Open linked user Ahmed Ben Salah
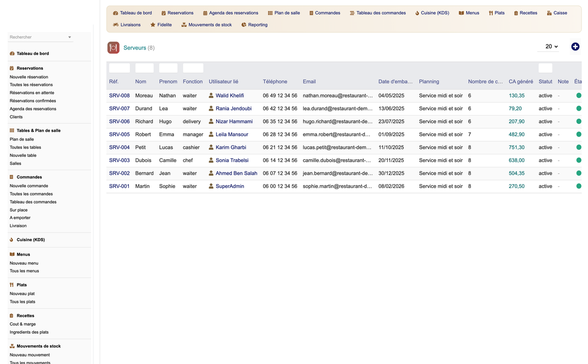 tap(236, 173)
